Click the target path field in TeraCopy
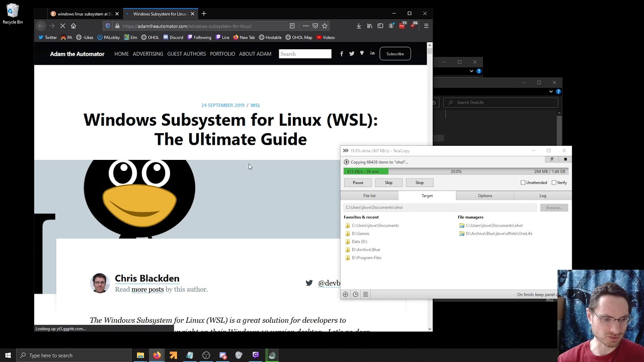This screenshot has height=362, width=644. 440,207
